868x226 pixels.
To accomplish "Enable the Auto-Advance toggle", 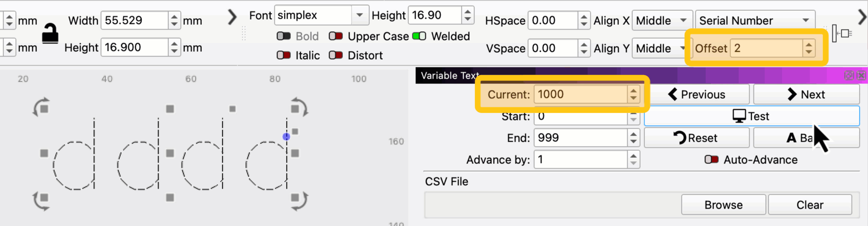I will [711, 160].
